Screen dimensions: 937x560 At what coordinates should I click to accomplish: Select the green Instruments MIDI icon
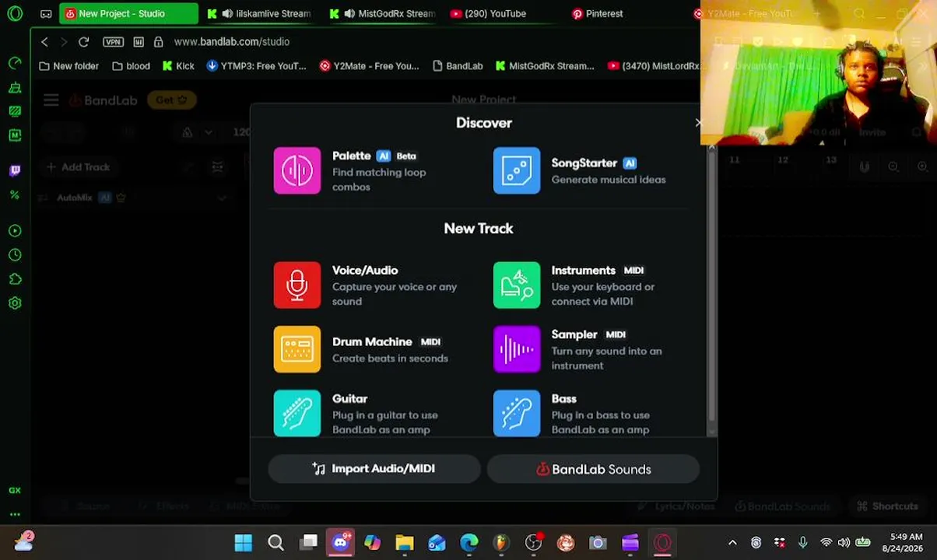(517, 285)
